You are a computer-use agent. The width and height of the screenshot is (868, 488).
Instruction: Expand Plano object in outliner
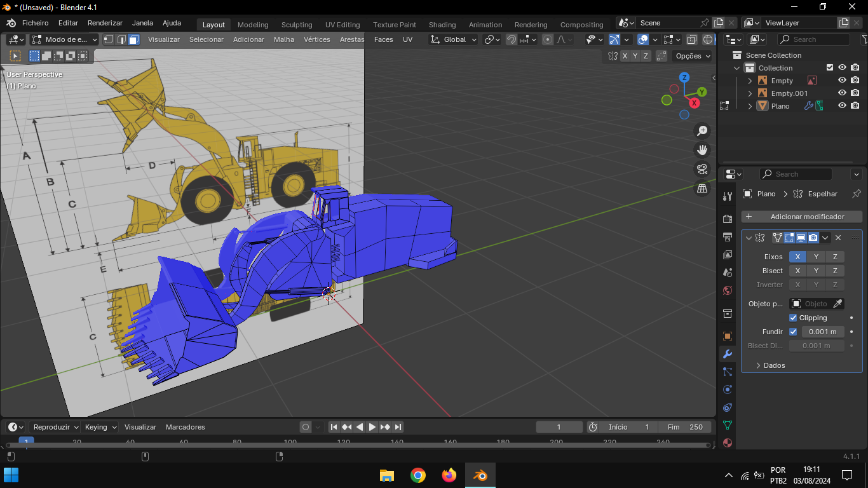coord(750,106)
